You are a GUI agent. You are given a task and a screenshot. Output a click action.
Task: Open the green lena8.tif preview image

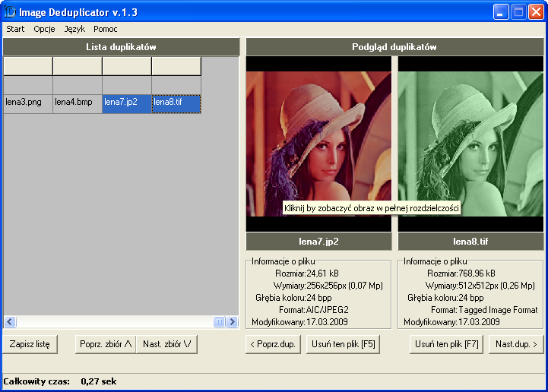(x=470, y=144)
